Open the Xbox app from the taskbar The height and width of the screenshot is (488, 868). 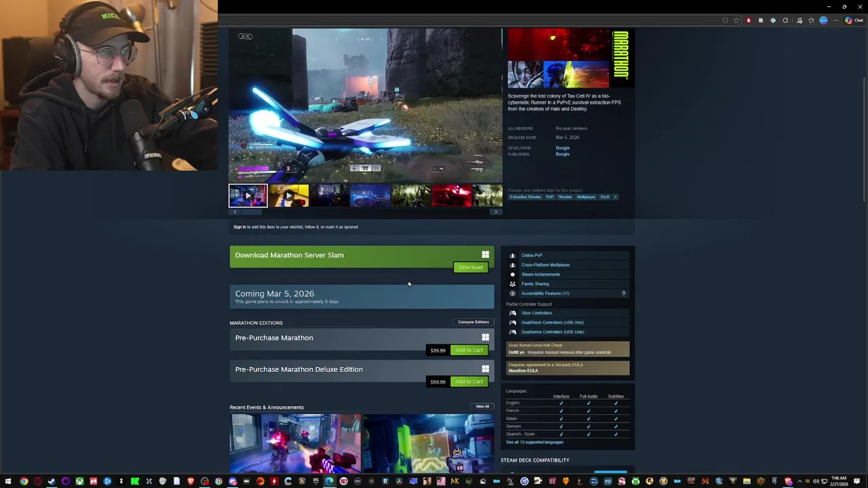point(79,481)
